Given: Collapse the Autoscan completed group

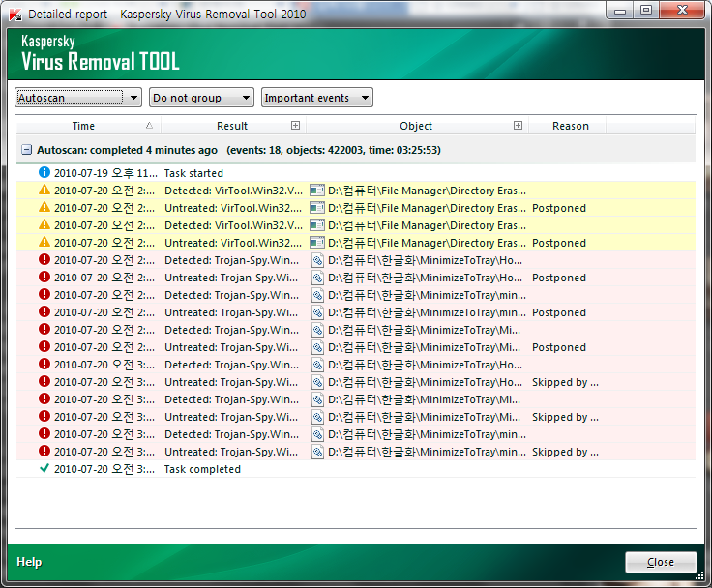Looking at the screenshot, I should point(27,149).
